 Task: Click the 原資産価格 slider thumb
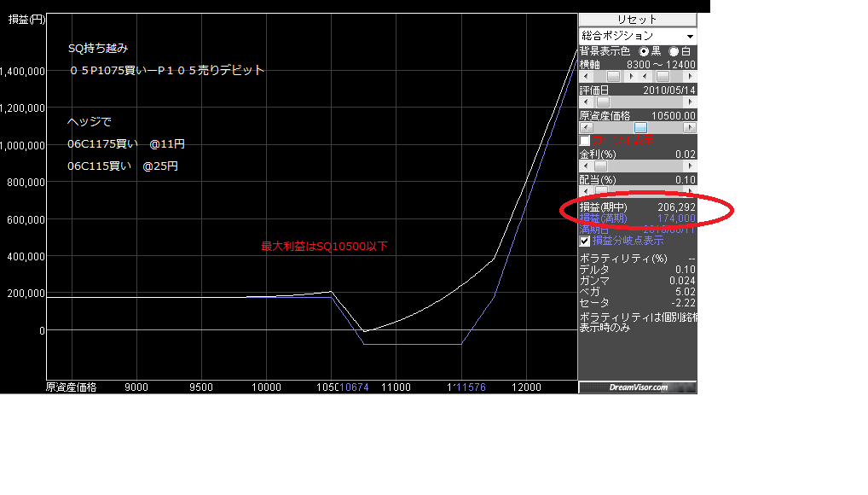640,128
